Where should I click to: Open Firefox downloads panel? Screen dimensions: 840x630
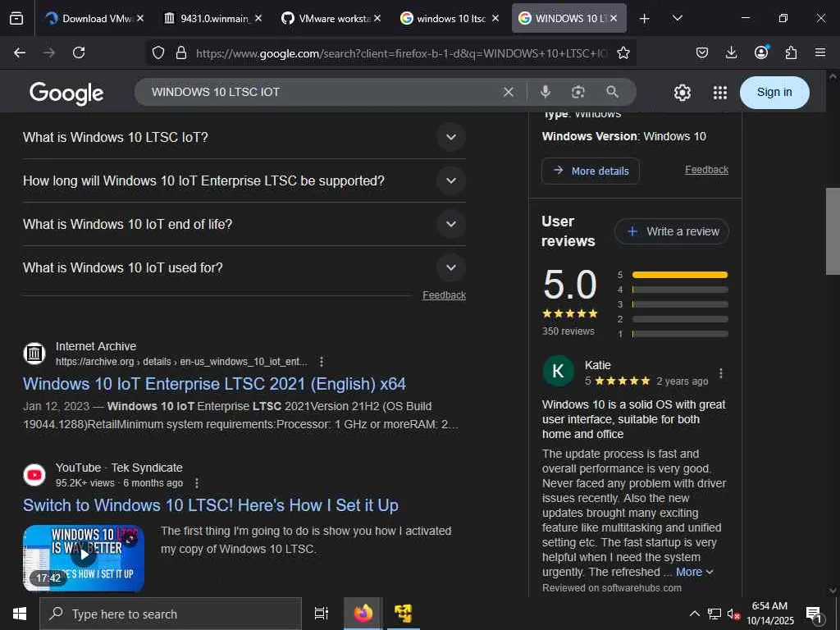pyautogui.click(x=731, y=52)
